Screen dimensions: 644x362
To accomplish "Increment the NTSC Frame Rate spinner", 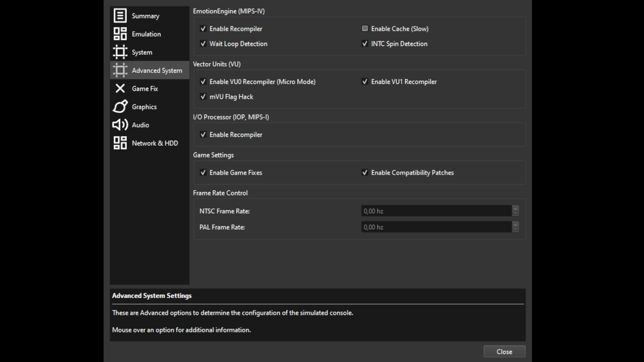I will [x=516, y=209].
